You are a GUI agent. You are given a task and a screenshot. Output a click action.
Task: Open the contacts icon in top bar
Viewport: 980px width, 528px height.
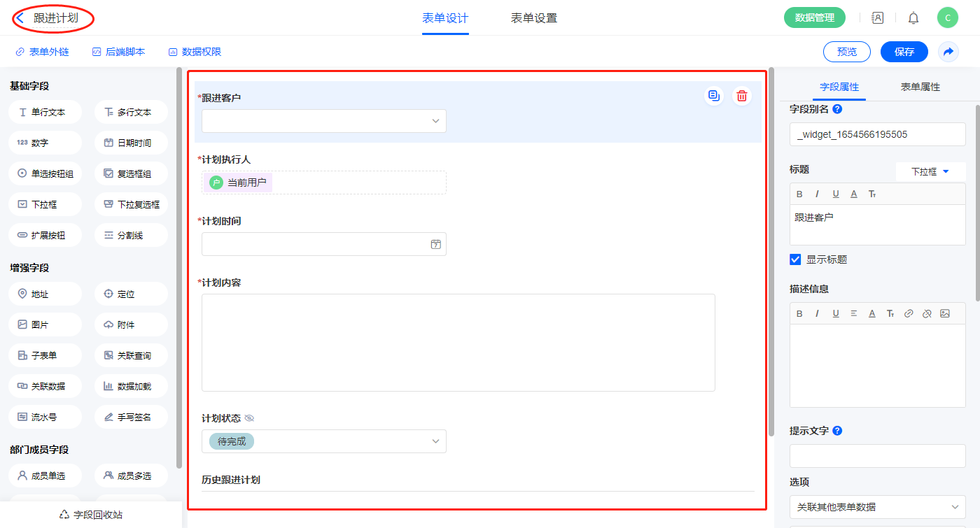point(877,18)
